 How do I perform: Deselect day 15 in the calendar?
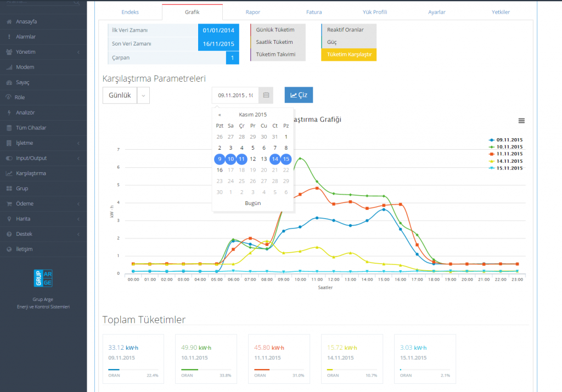click(x=286, y=159)
